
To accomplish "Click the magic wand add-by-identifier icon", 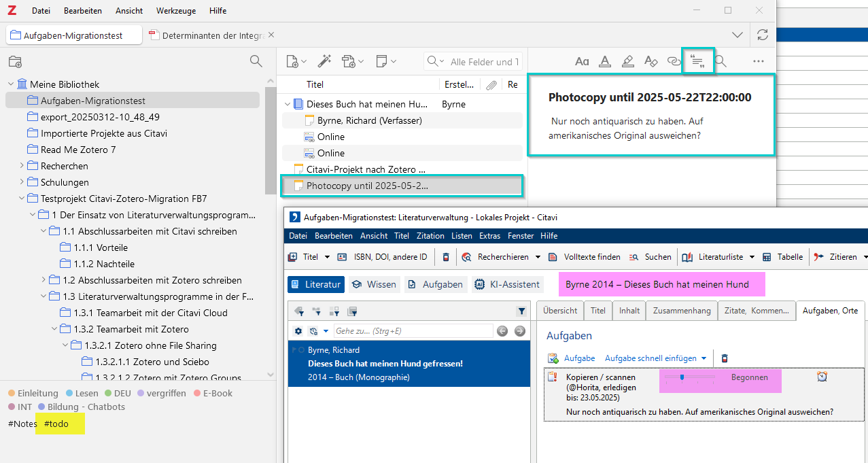I will pos(324,61).
